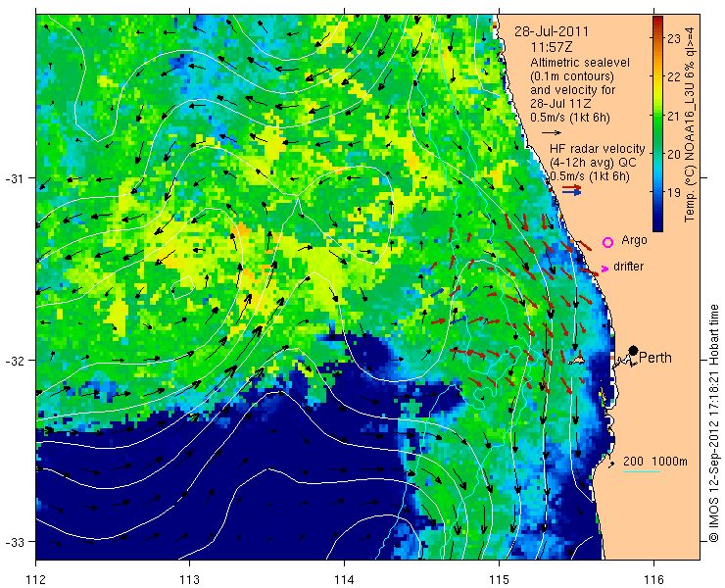Click the 23 label on temperature scale

pyautogui.click(x=675, y=38)
